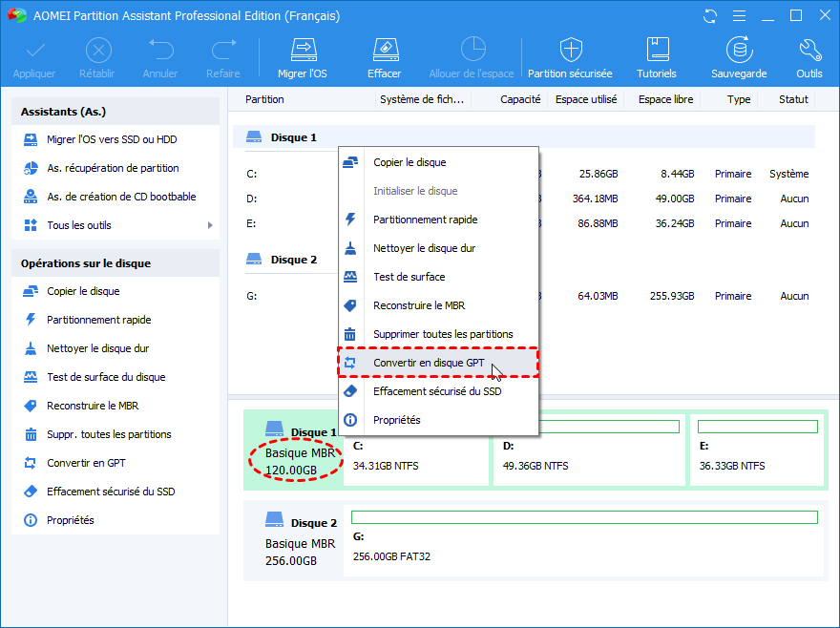This screenshot has width=840, height=628.
Task: Sort by the Espace libre column header
Action: click(665, 99)
